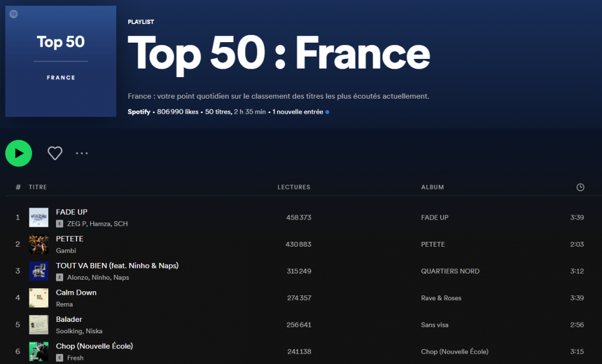602x364 pixels.
Task: Open artist Fresh
Action: [75, 358]
